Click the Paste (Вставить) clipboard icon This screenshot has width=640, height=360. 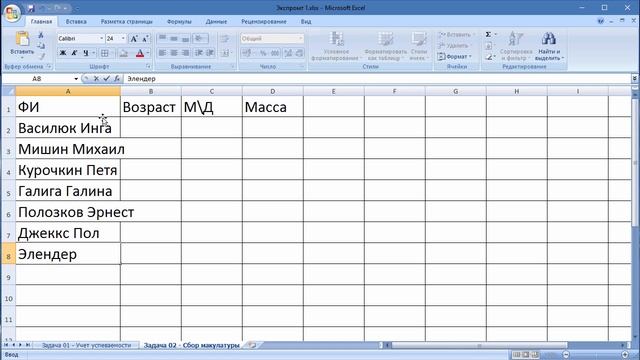22,39
